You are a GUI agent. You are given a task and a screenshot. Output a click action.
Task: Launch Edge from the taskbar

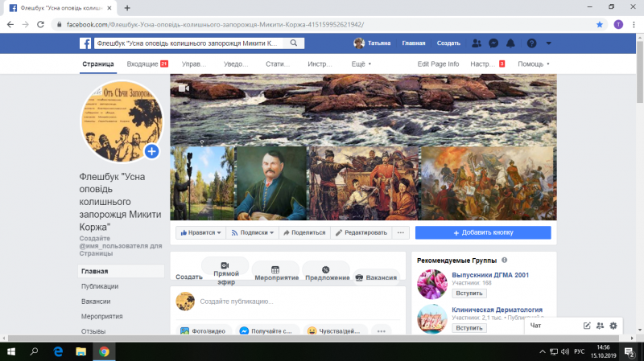[58, 351]
